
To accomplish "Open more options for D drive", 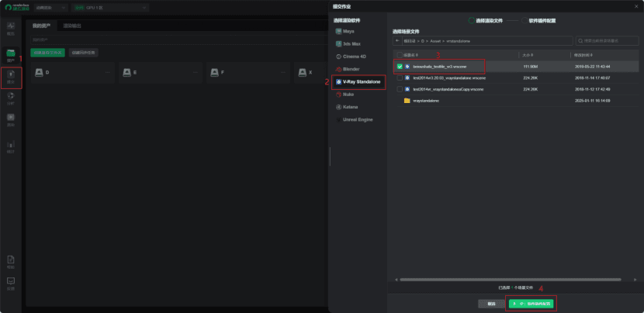I will click(108, 72).
